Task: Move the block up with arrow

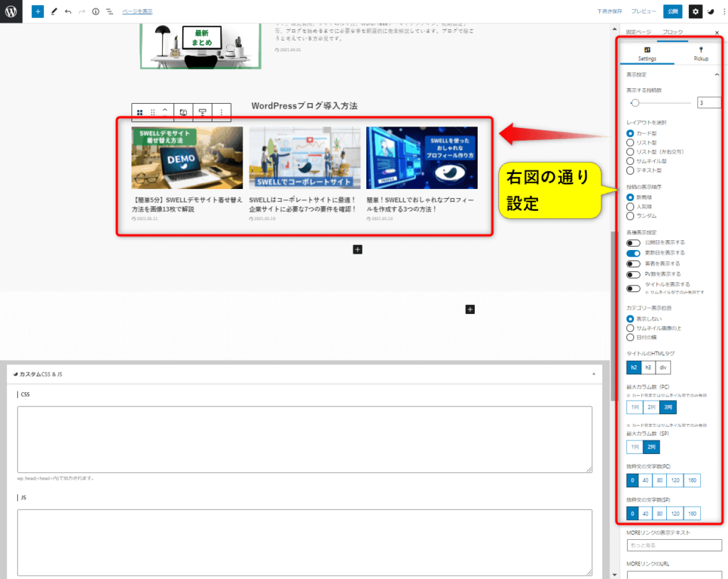Action: point(165,109)
